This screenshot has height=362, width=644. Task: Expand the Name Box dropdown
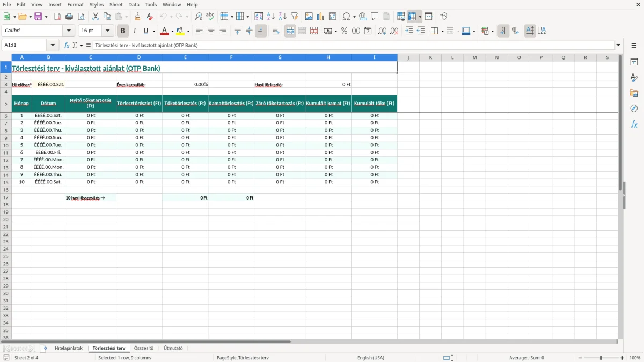53,46
